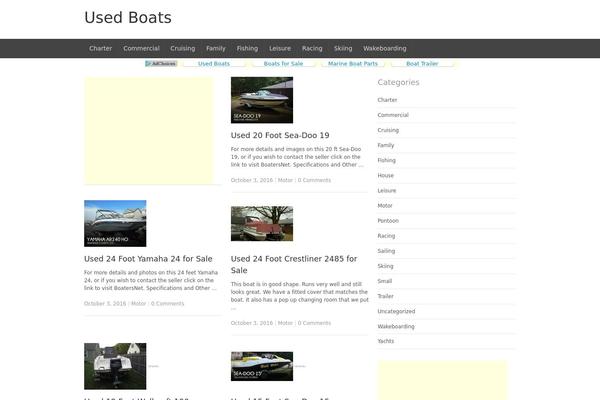Click the Cruising category in the sidebar
Viewport: 600px width, 400px height.
pyautogui.click(x=388, y=130)
